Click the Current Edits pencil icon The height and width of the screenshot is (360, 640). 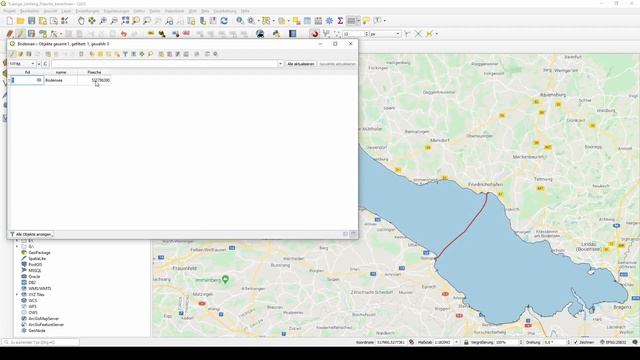click(9, 34)
